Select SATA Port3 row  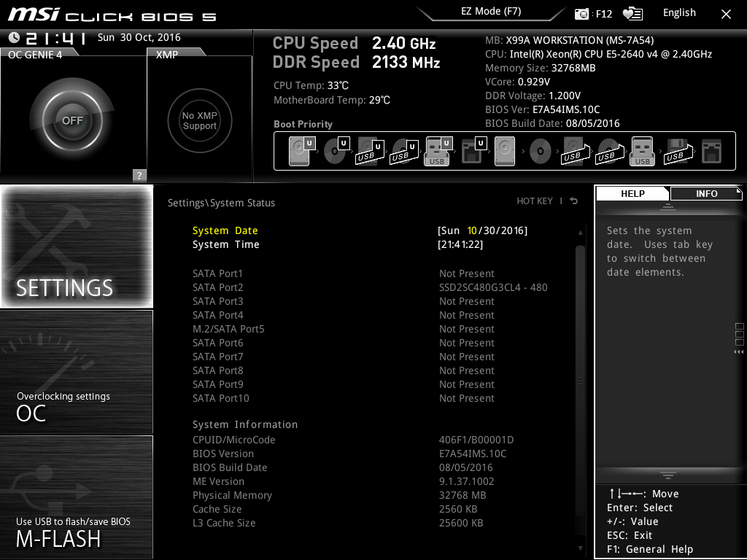(x=343, y=301)
